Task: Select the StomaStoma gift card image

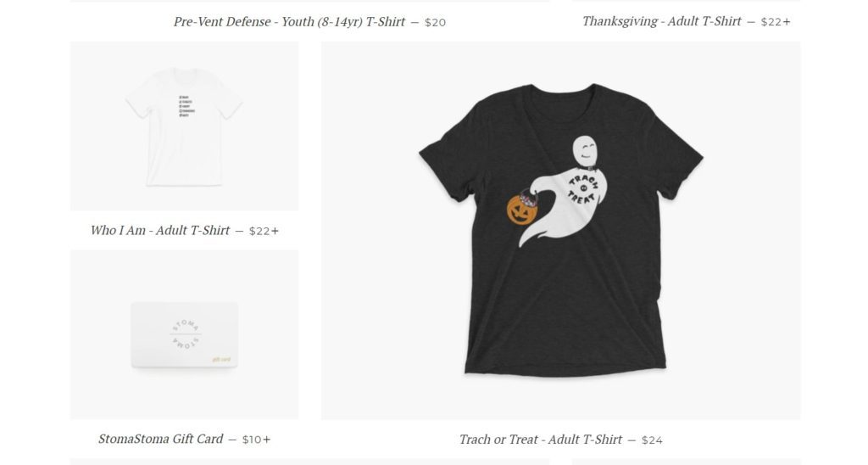Action: coord(184,335)
